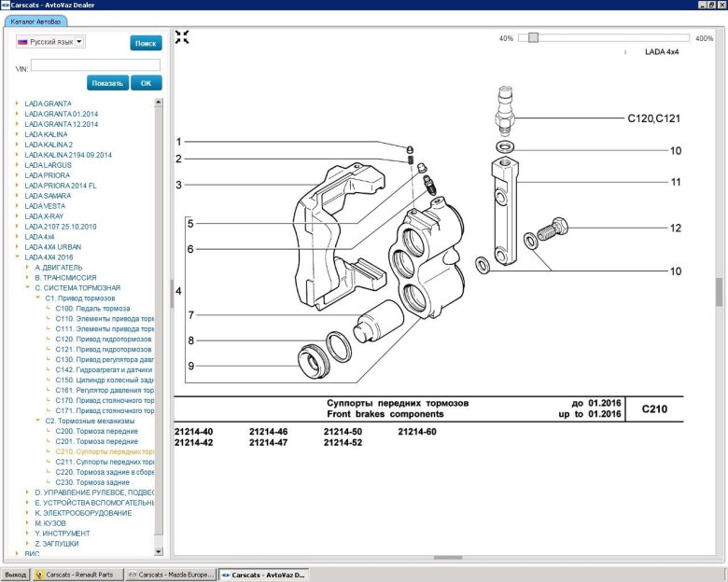
Task: Open the Русский язык language dropdown
Action: click(x=79, y=42)
